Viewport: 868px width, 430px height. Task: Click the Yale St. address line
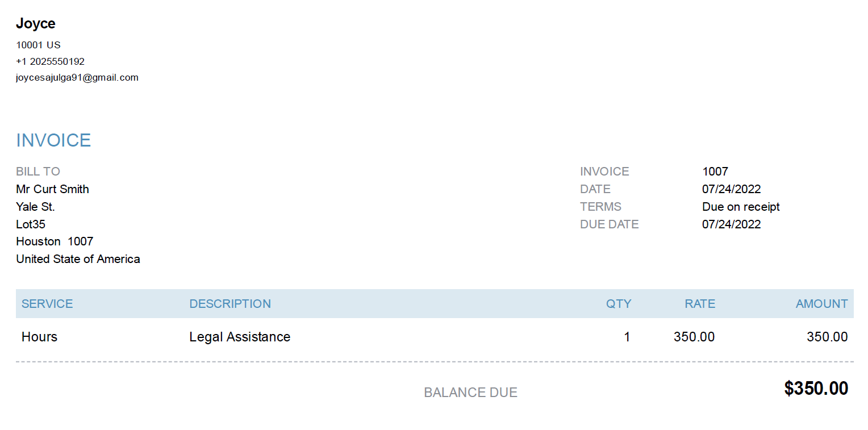pyautogui.click(x=35, y=207)
